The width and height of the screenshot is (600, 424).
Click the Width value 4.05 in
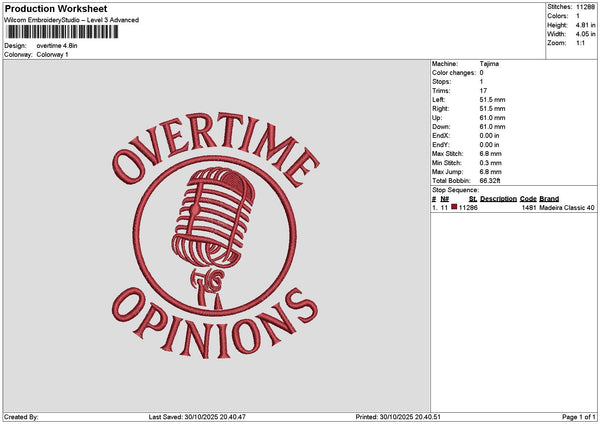585,34
